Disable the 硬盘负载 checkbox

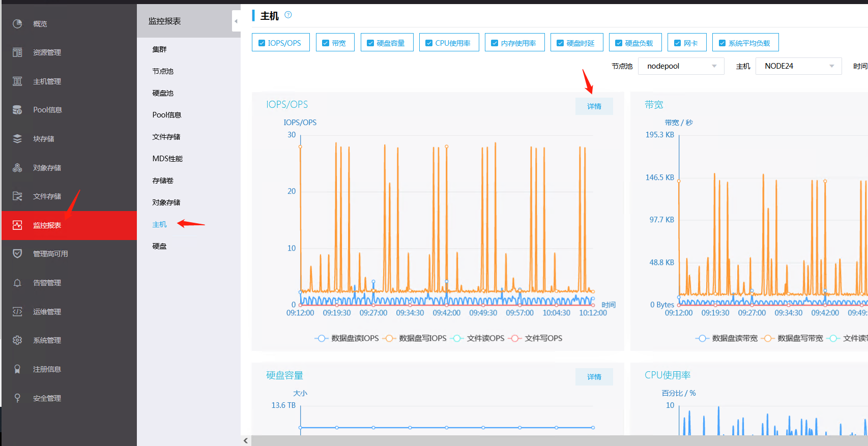tap(619, 43)
